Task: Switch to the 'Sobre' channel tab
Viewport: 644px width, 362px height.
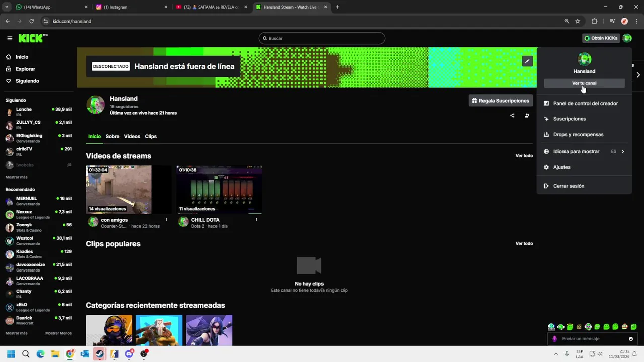Action: click(112, 136)
